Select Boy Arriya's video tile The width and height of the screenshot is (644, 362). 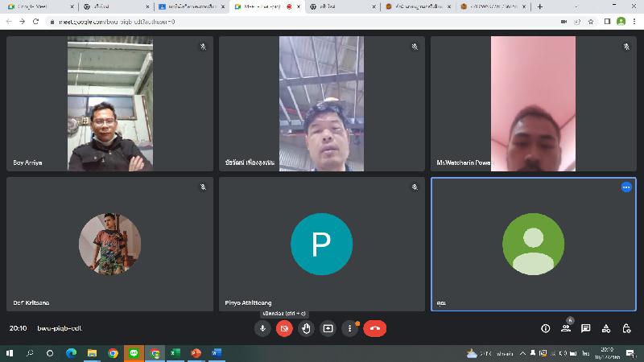point(109,104)
